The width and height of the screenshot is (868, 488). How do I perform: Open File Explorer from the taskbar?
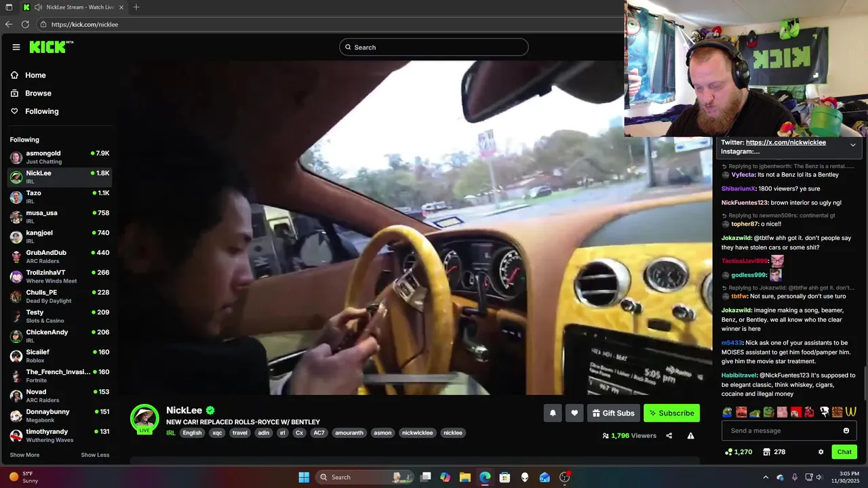[465, 477]
